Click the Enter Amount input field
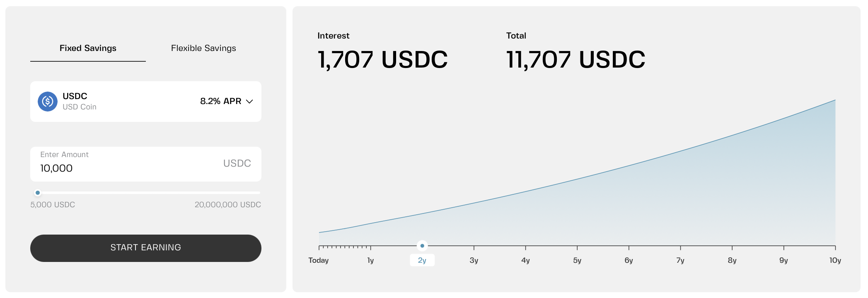The width and height of the screenshot is (868, 298). pos(124,168)
